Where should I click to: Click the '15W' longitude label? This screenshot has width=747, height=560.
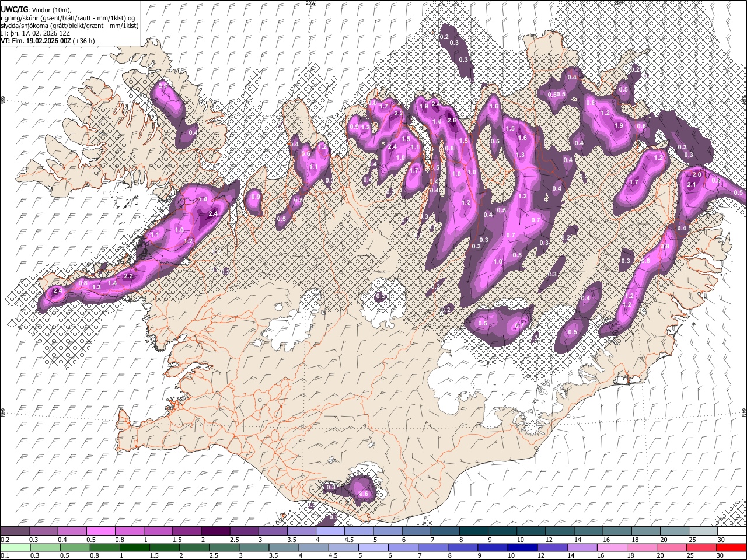point(617,3)
